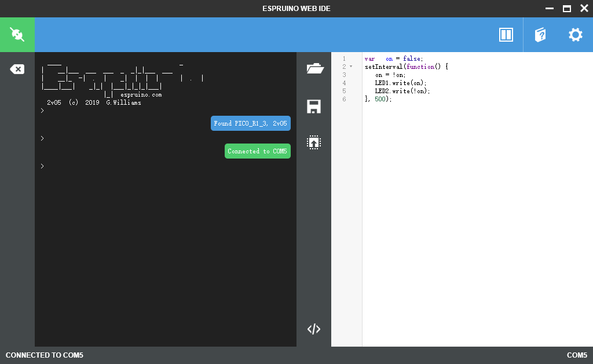This screenshot has width=593, height=364.
Task: Click 'espruino.com' text in terminal banner
Action: (141, 95)
